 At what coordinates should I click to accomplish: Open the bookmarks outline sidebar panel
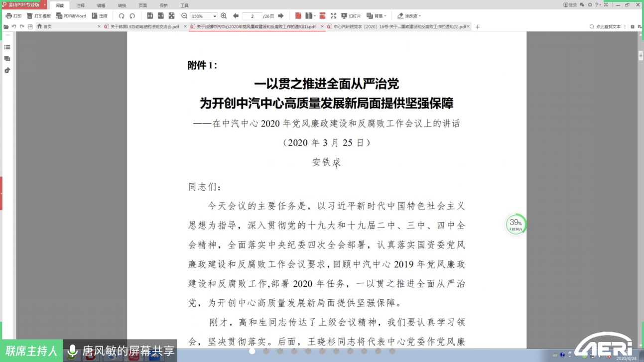click(x=7, y=47)
